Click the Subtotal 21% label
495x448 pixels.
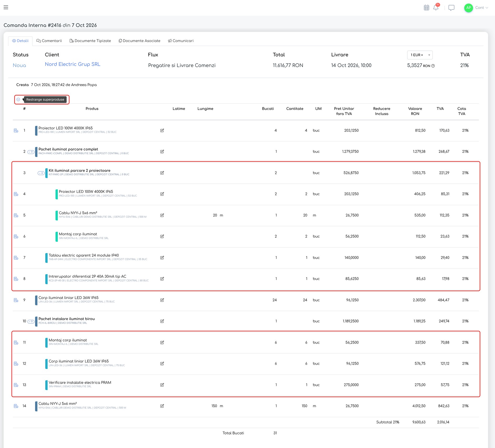[x=388, y=422]
